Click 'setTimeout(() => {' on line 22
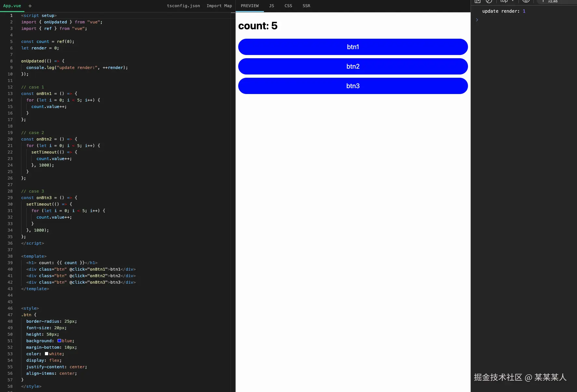This screenshot has height=392, width=577. (x=54, y=152)
